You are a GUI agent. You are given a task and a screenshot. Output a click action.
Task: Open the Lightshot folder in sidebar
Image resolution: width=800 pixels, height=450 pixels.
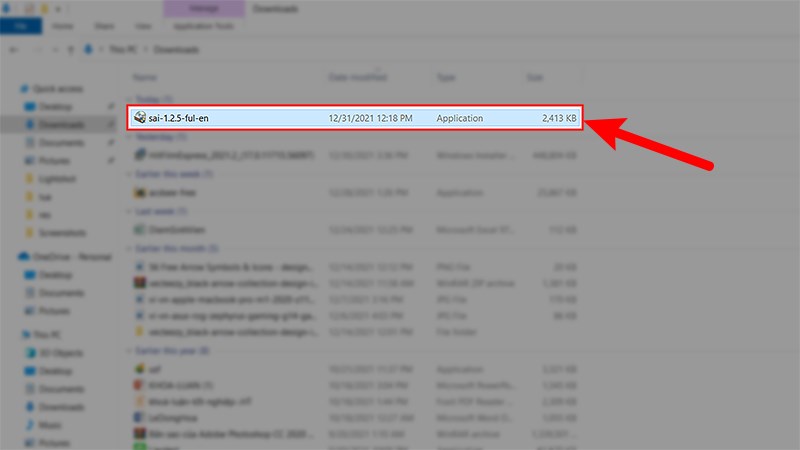tap(57, 179)
